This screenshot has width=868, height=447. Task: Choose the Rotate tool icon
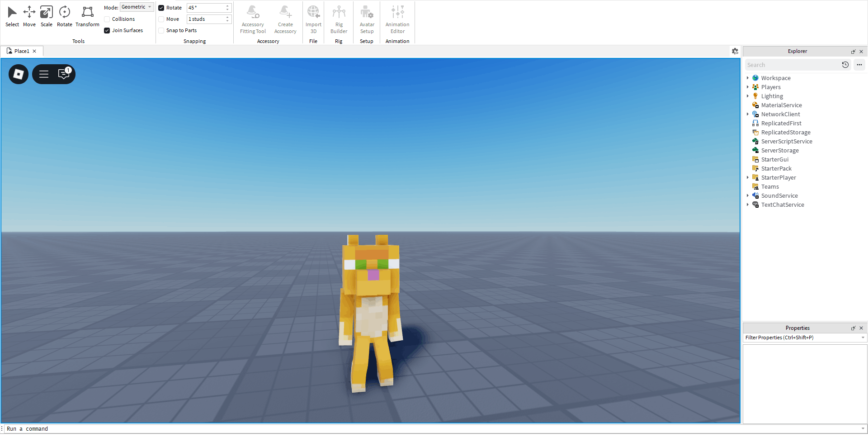[x=65, y=16]
